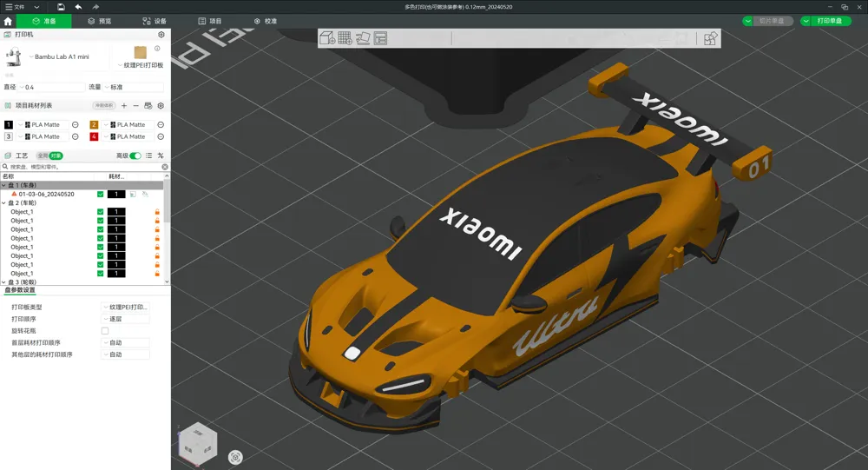Expand the arrow next to 文件 menu

coord(36,7)
